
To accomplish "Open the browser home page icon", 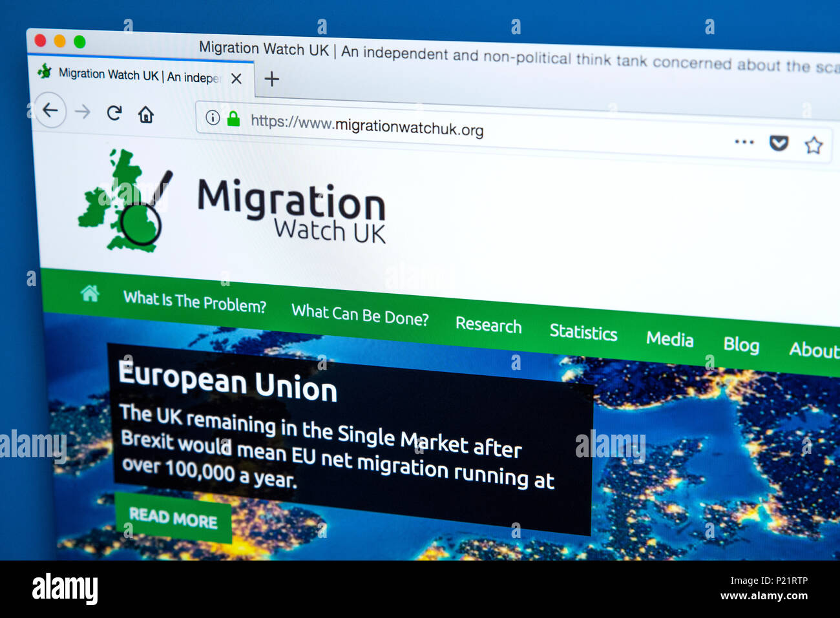I will click(146, 115).
